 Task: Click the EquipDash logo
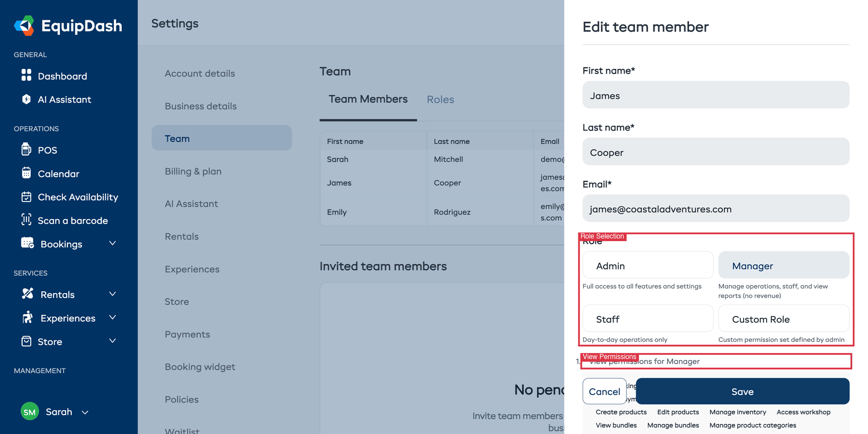68,26
